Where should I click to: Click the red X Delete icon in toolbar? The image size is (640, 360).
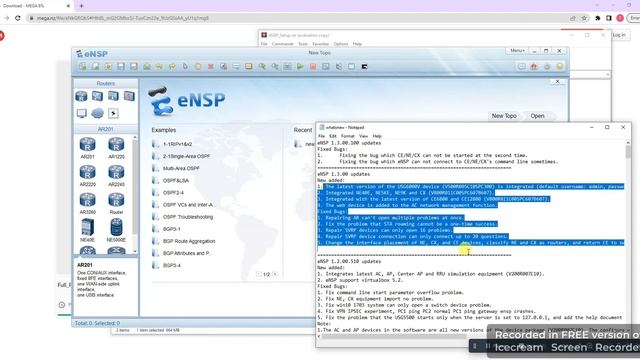(x=211, y=67)
